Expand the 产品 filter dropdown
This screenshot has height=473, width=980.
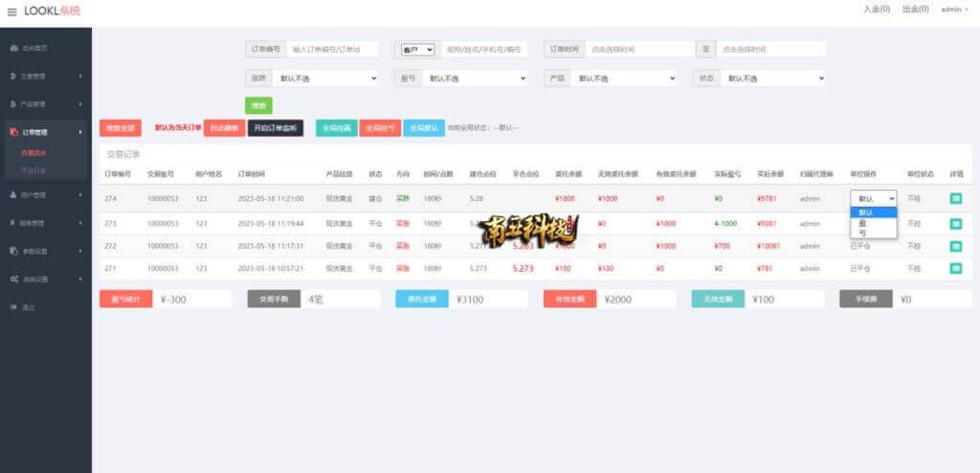click(630, 79)
